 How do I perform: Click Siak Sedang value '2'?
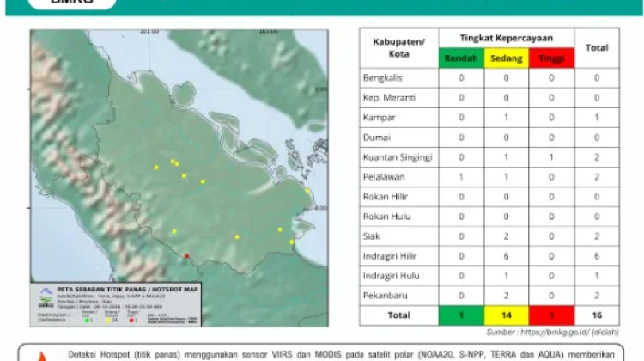click(506, 236)
